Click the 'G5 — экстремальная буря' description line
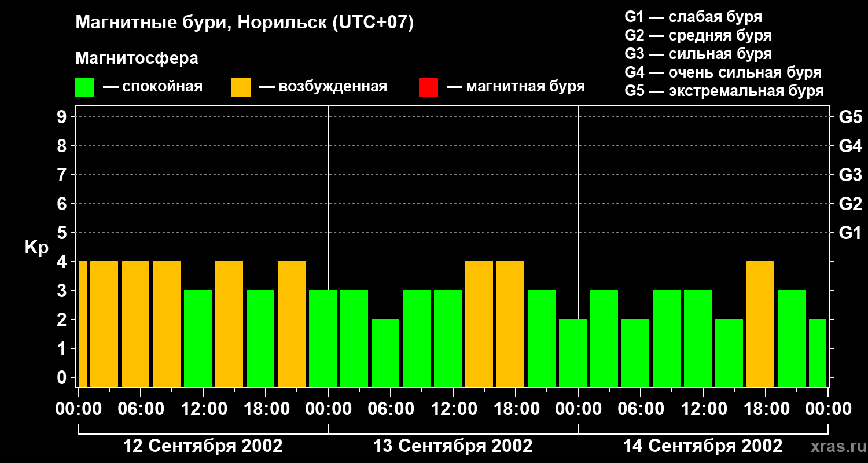Viewport: 868px width, 463px height. pos(724,91)
